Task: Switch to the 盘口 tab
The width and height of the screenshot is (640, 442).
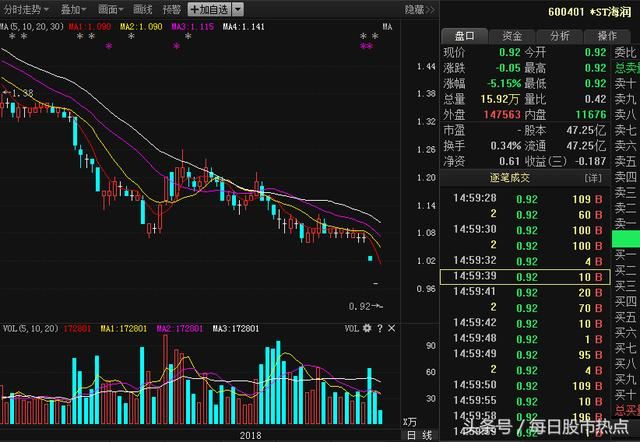Action: [464, 36]
